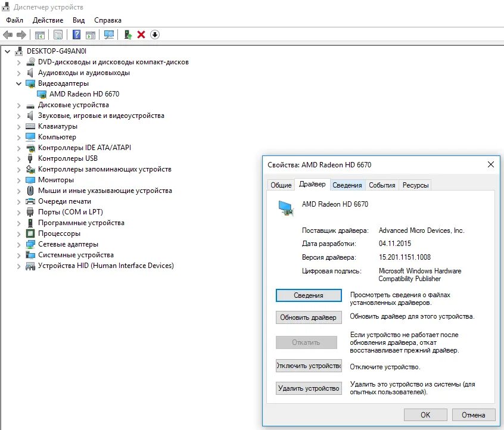This screenshot has width=504, height=430.
Task: Click the DESKTOP-G49AN0I computer icon
Action: point(19,51)
